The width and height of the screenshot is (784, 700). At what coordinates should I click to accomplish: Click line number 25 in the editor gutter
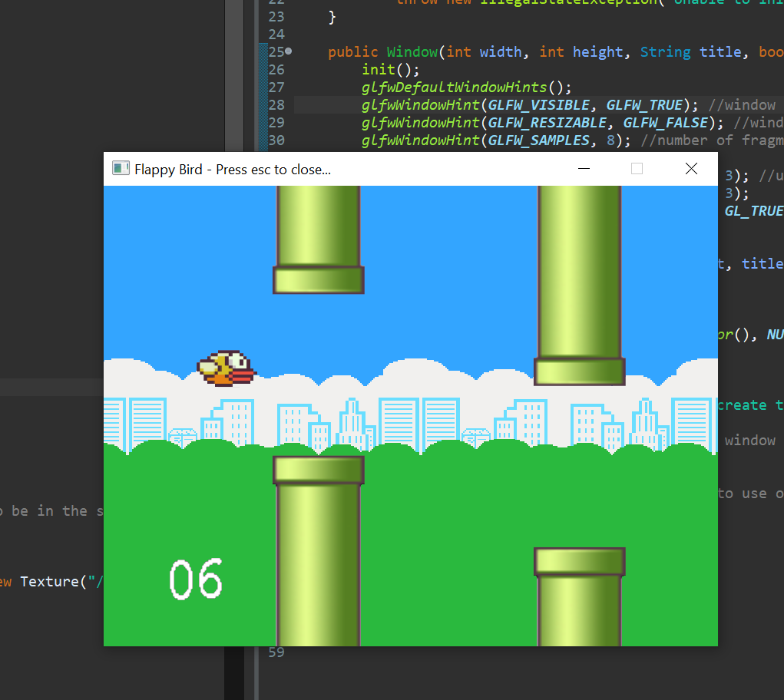(276, 51)
